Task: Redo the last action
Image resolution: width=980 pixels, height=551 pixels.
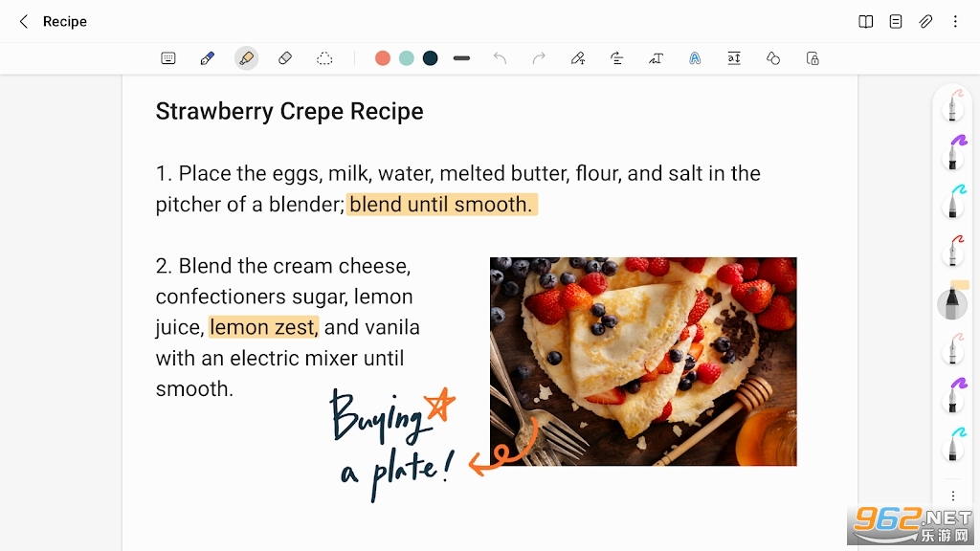Action: point(539,58)
